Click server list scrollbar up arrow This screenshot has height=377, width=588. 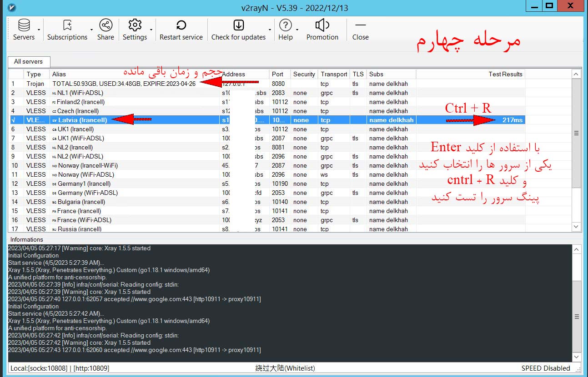click(576, 74)
